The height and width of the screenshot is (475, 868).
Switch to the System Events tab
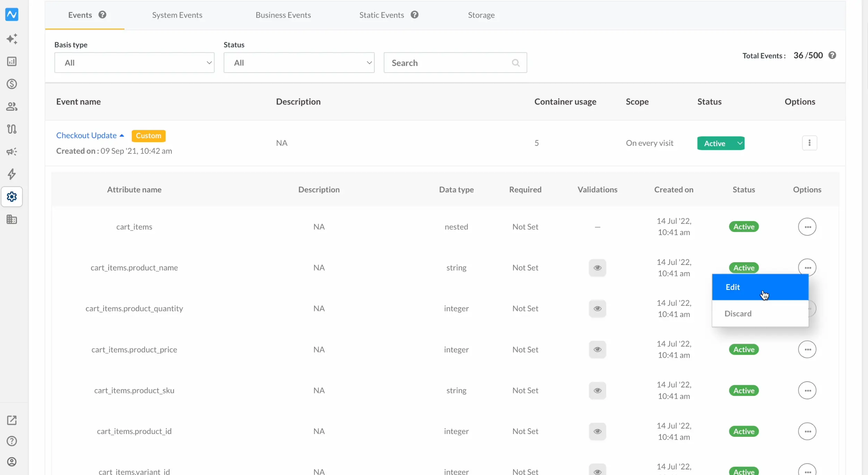point(177,15)
